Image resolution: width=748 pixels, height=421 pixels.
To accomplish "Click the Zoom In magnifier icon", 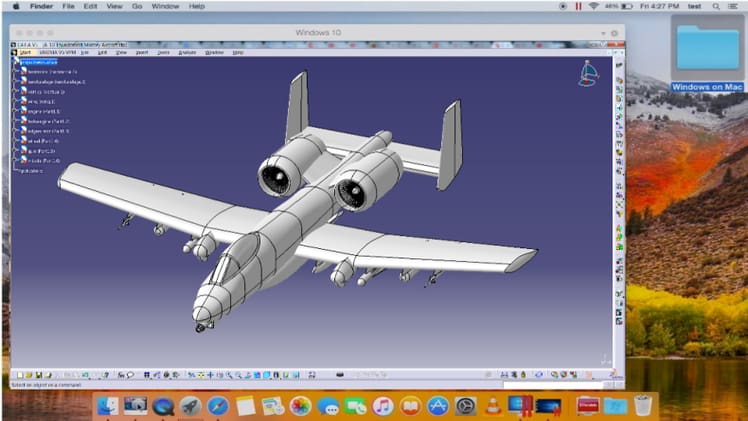I will click(228, 374).
